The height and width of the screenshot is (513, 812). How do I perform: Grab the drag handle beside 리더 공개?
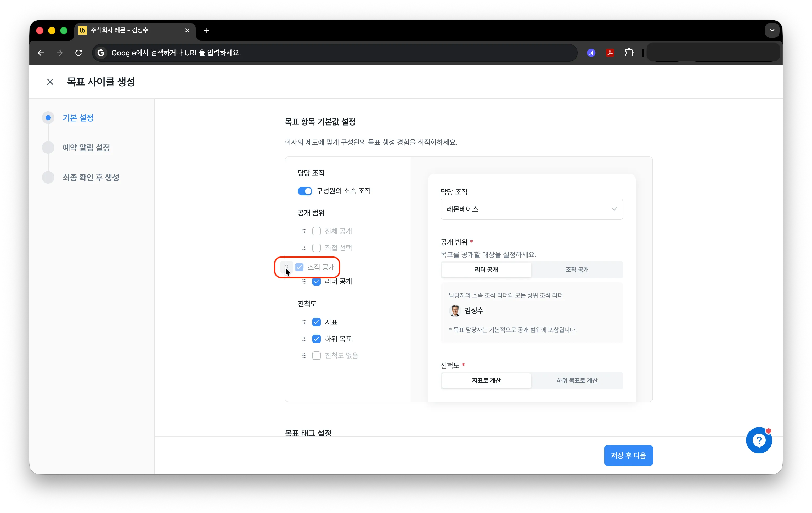tap(304, 281)
